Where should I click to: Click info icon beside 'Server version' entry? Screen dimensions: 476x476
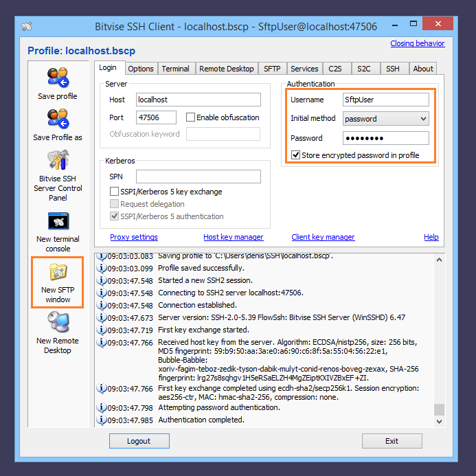pos(102,317)
